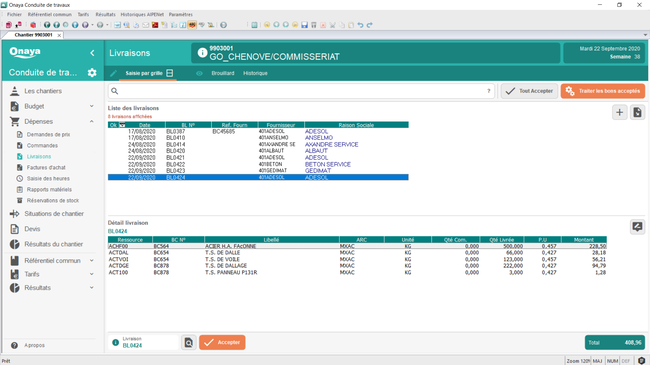Click the info icon beside Livraison BL0424
The width and height of the screenshot is (650, 365).
(x=116, y=343)
